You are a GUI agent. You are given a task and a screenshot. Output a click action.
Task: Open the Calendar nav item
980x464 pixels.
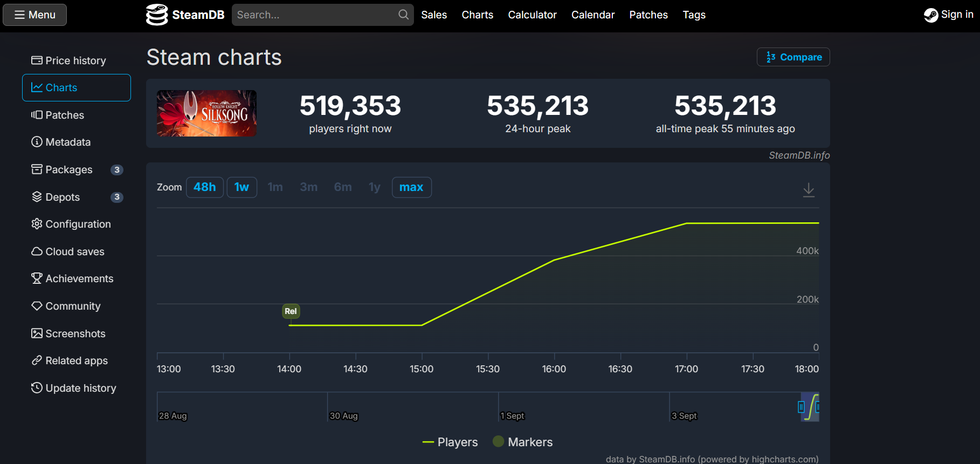click(593, 15)
